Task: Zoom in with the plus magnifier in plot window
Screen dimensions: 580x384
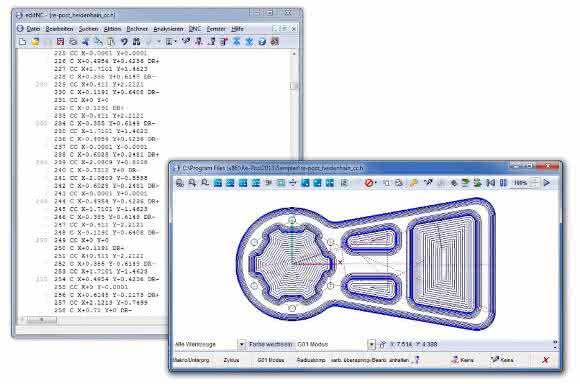Action: pos(192,183)
